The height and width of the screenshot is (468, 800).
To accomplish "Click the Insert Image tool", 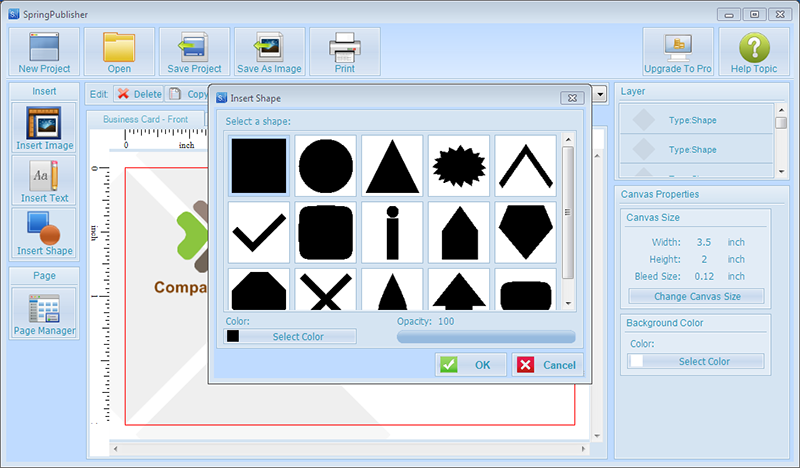I will point(44,127).
